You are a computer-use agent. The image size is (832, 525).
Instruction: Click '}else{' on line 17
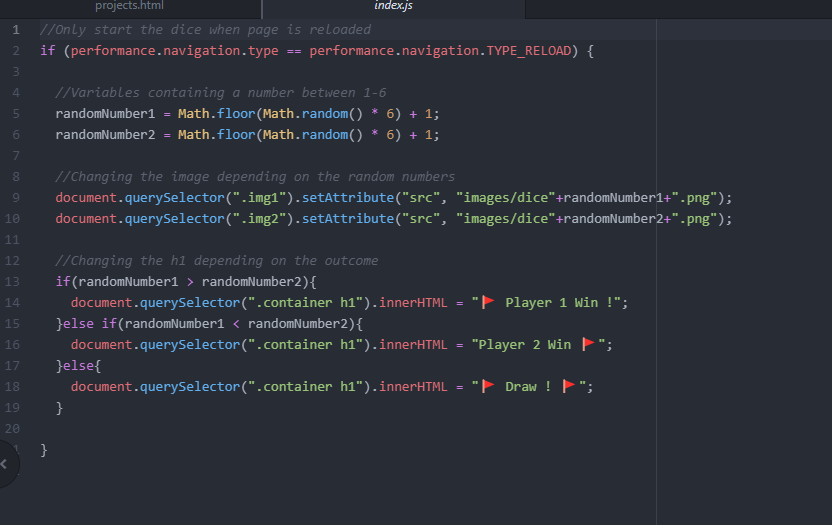(78, 366)
